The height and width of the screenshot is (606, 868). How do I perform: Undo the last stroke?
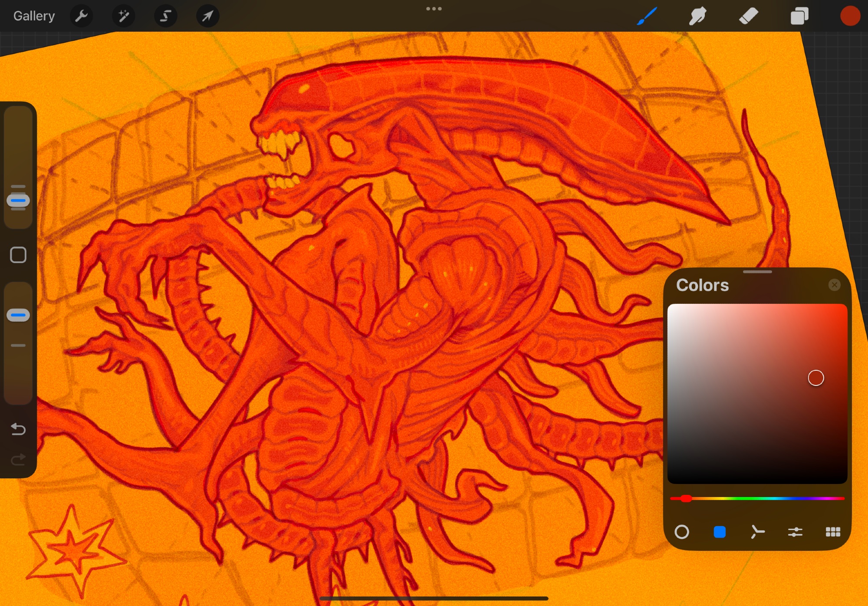(18, 429)
